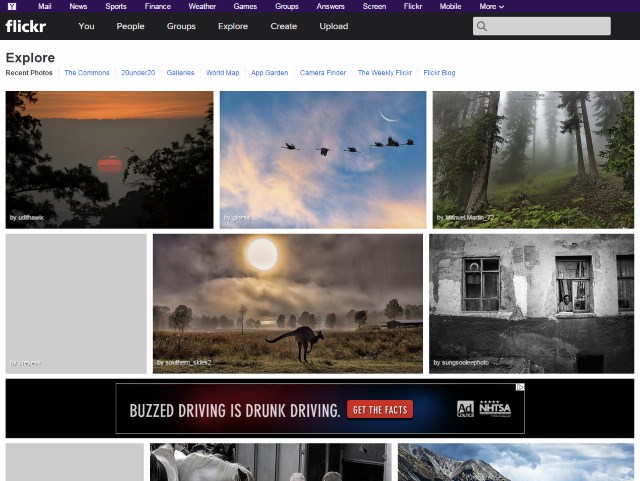
Task: Open the Explore menu
Action: coord(233,26)
